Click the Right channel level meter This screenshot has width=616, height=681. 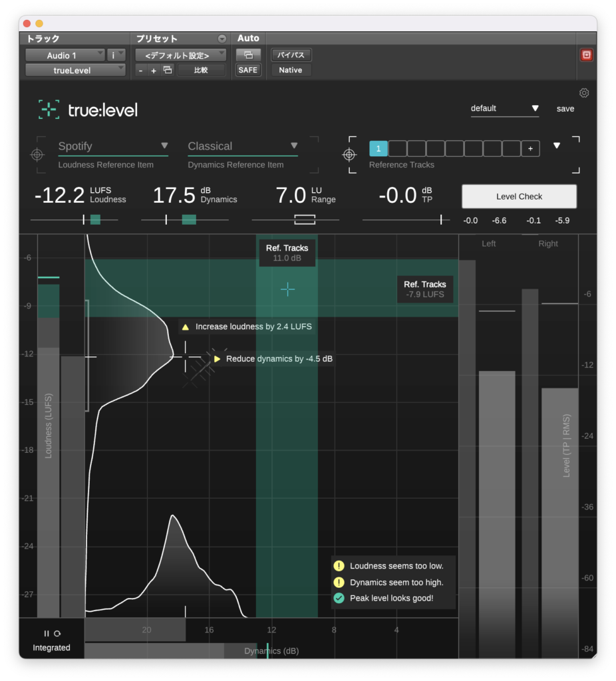[559, 523]
